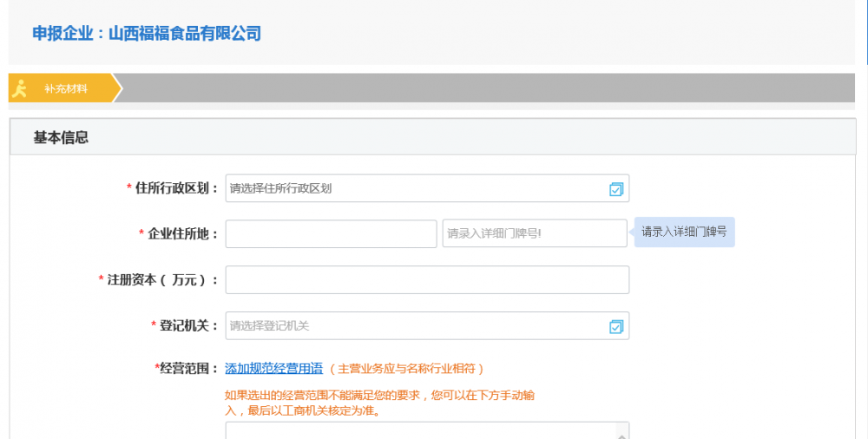This screenshot has width=868, height=439.
Task: Click the 企业住所地 field label
Action: (x=182, y=233)
